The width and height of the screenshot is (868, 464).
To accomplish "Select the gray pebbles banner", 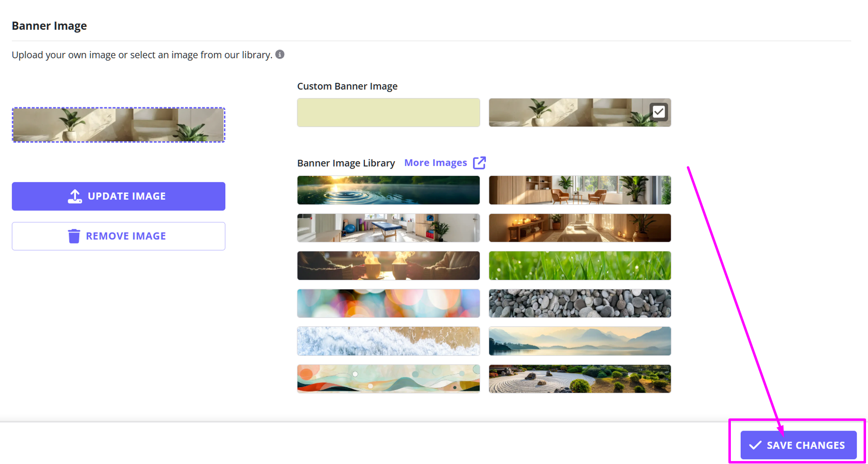I will point(579,303).
